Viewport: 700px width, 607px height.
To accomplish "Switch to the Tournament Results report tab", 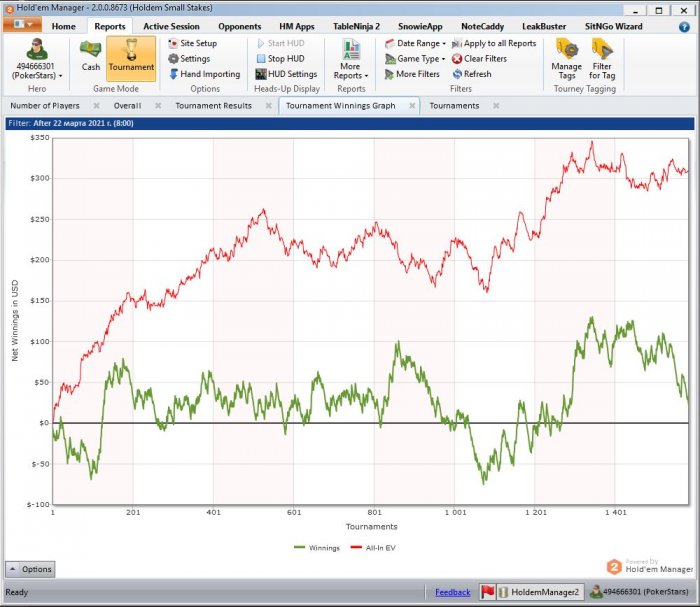I will [213, 106].
